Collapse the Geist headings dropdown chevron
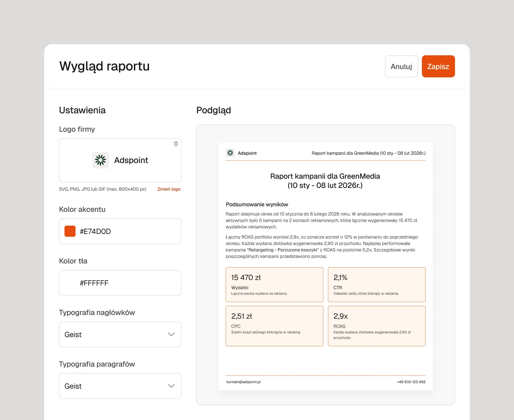The height and width of the screenshot is (420, 514). coord(171,334)
